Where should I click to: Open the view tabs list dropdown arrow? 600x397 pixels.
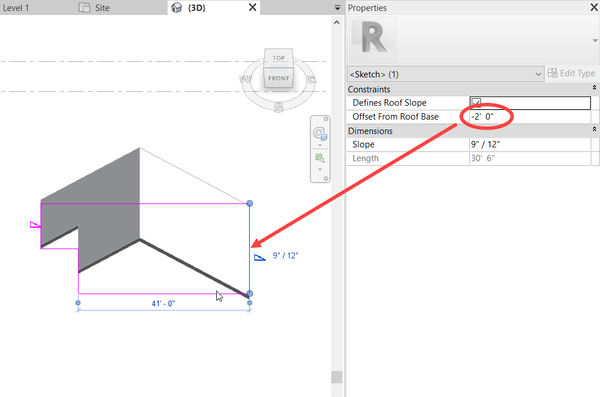[x=337, y=8]
